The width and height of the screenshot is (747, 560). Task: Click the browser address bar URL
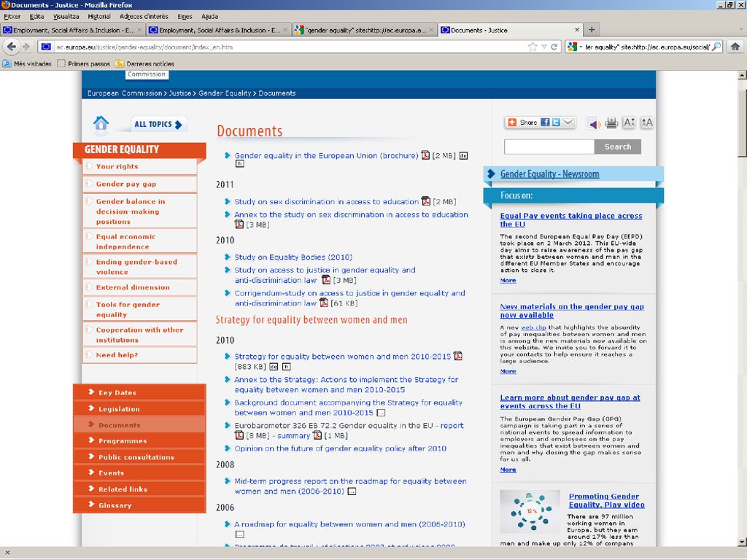144,47
